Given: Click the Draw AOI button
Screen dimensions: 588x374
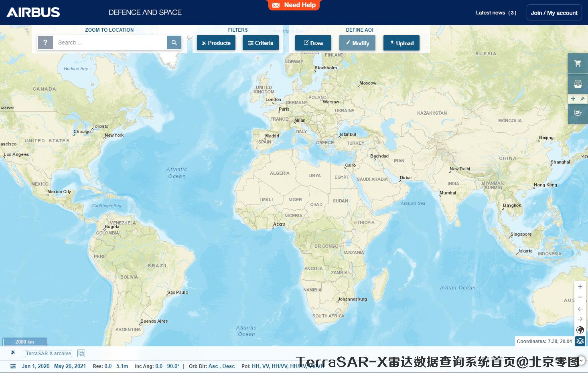Looking at the screenshot, I should (313, 43).
